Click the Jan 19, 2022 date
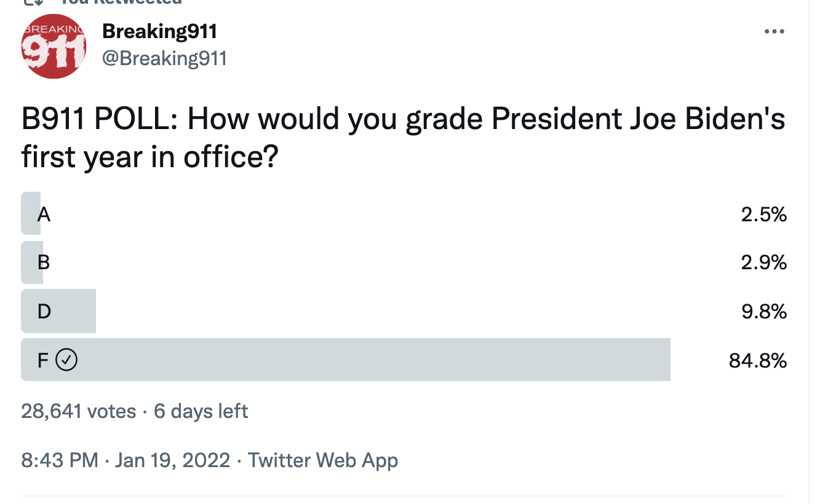The width and height of the screenshot is (828, 504). [172, 460]
